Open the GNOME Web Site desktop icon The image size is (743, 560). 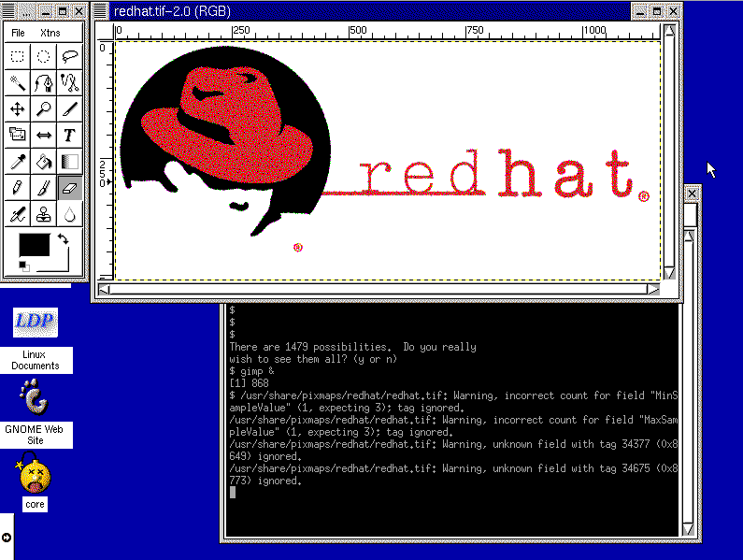point(36,402)
